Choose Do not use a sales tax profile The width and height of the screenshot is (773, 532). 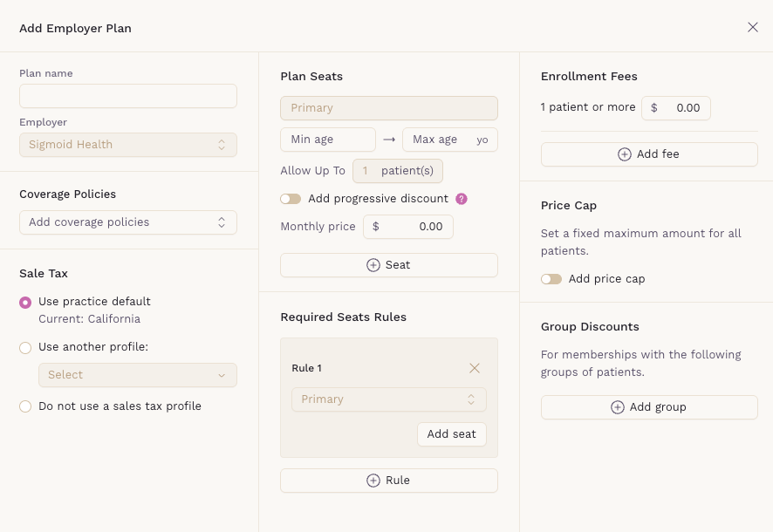[x=25, y=406]
